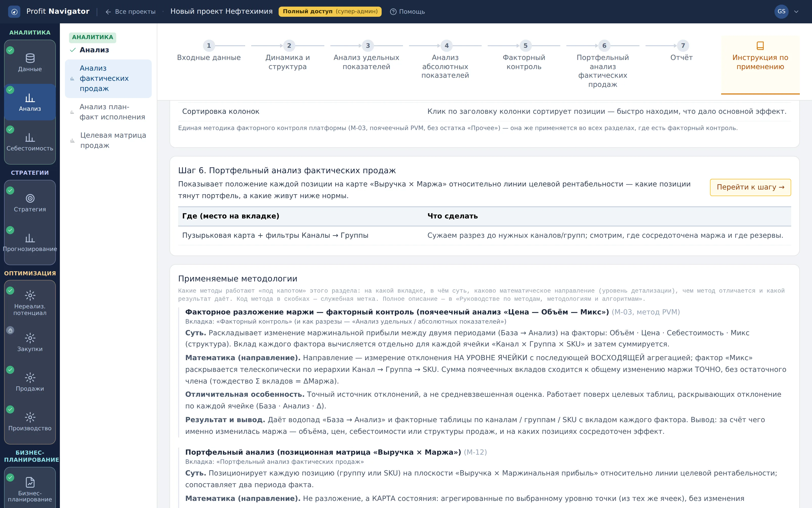The width and height of the screenshot is (812, 508).
Task: Click the Анализ section header with checkmark
Action: click(x=89, y=50)
